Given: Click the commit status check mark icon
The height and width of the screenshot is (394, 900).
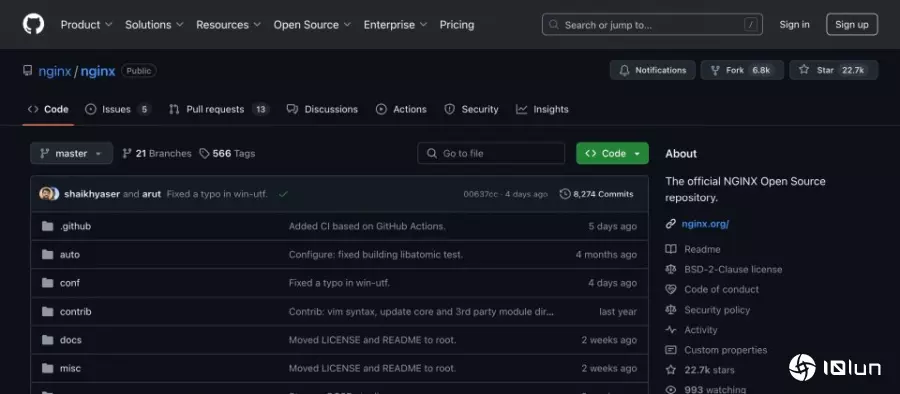Looking at the screenshot, I should point(283,194).
